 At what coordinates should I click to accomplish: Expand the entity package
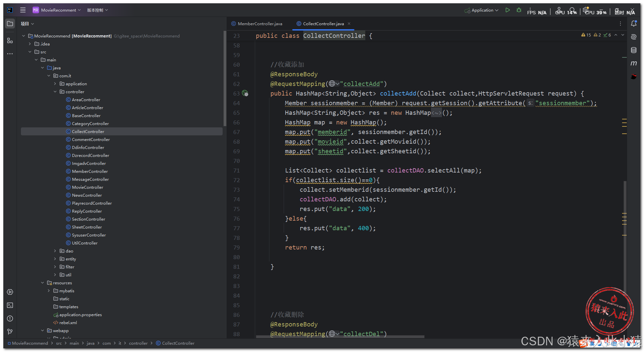(55, 259)
